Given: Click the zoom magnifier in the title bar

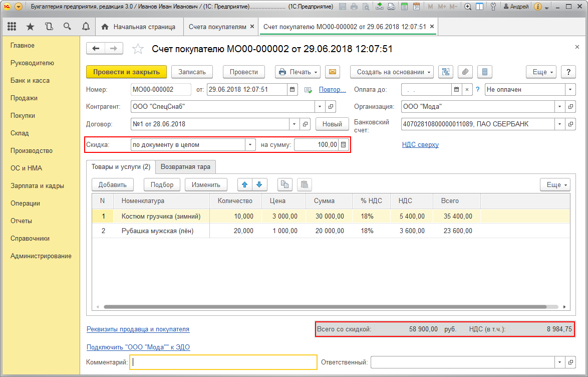Looking at the screenshot, I should (468, 7).
